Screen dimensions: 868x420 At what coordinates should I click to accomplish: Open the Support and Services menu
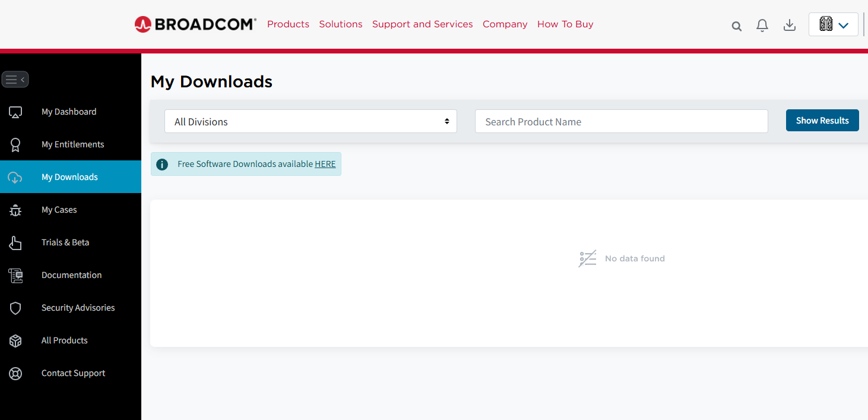(422, 24)
